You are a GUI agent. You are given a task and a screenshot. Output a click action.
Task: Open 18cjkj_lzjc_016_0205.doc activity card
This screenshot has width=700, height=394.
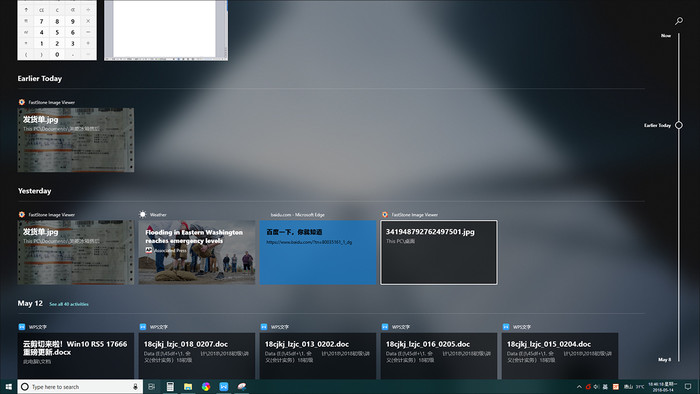[439, 356]
